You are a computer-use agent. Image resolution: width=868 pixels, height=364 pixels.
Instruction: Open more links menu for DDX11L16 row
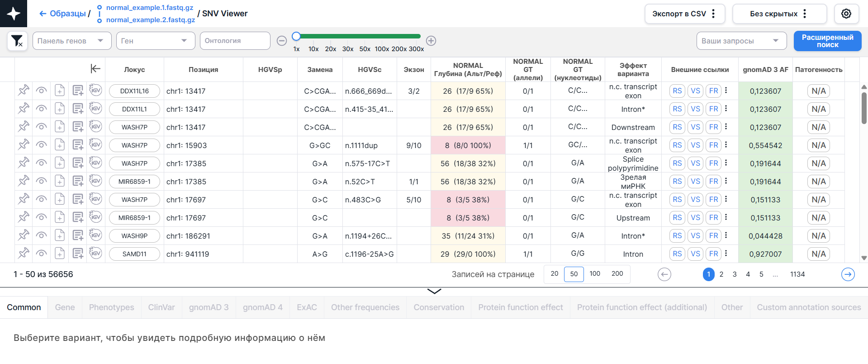coord(726,91)
